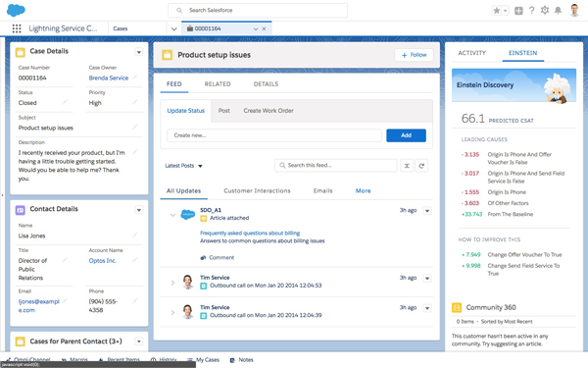Open Notes in utility bar
Screen dimensions: 588x368
click(242, 360)
